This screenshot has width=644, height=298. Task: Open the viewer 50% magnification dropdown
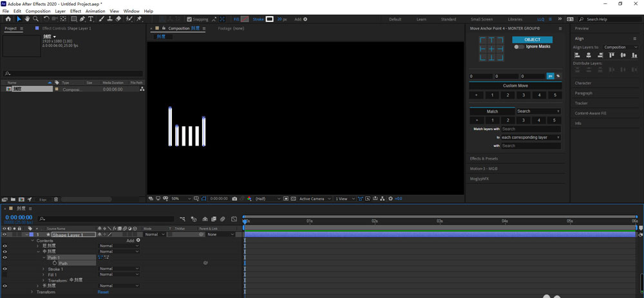178,199
